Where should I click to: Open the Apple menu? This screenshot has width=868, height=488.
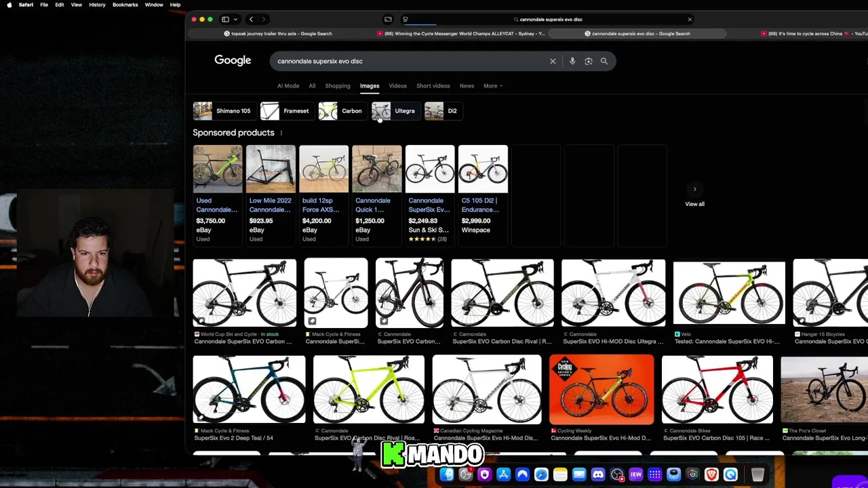coord(9,5)
